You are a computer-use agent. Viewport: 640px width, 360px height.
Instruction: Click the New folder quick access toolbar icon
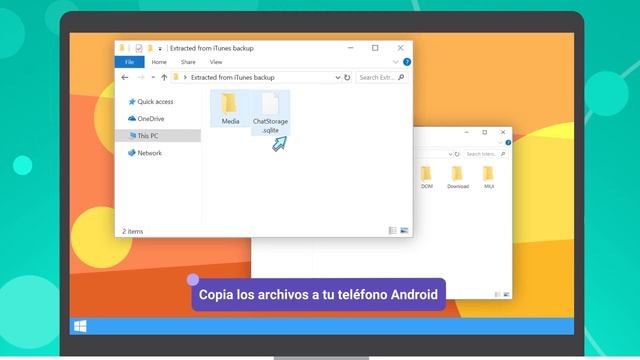150,48
